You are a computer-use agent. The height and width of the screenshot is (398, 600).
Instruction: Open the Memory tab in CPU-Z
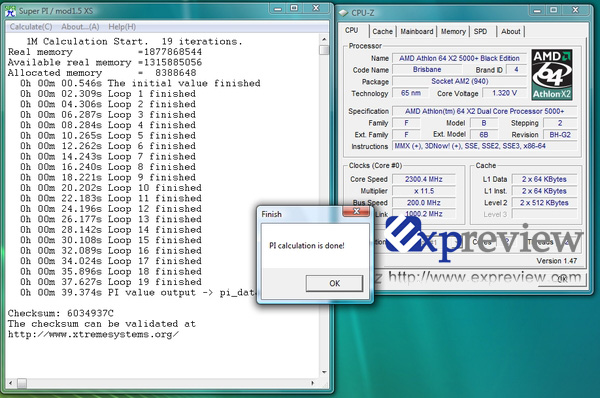pos(453,31)
